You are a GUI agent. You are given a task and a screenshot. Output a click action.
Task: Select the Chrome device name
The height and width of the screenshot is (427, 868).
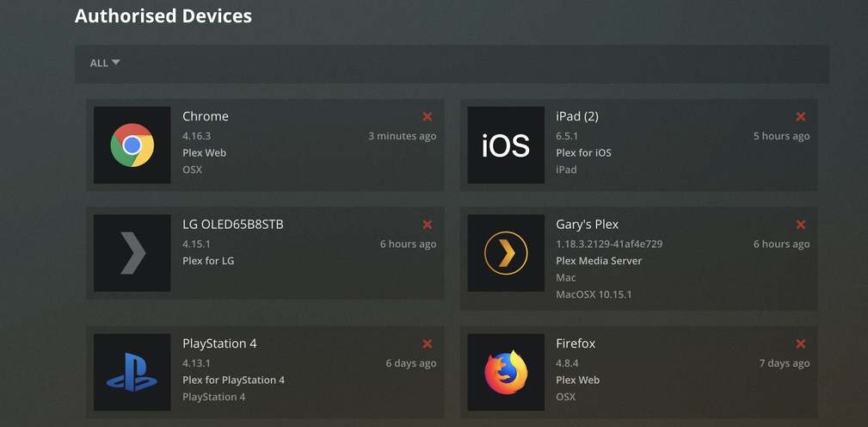pyautogui.click(x=206, y=116)
